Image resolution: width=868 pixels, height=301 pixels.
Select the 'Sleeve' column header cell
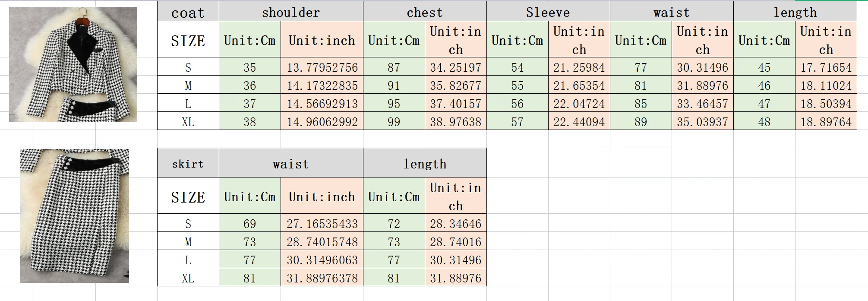point(548,13)
